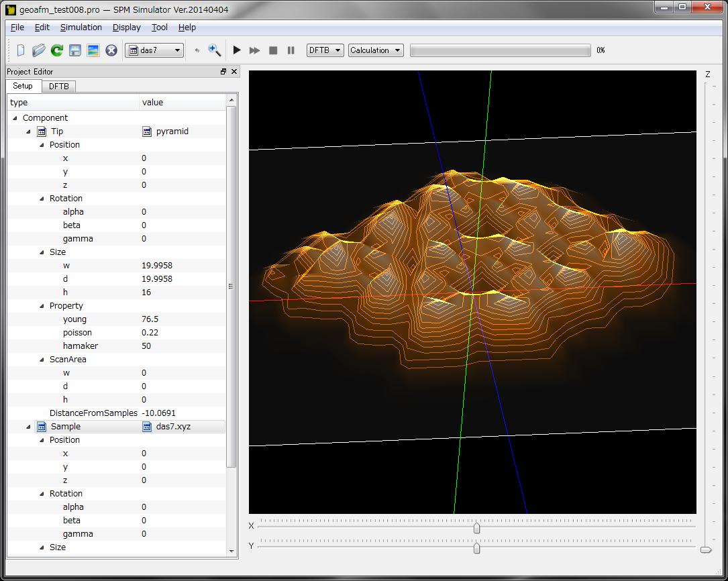The height and width of the screenshot is (581, 728).
Task: Select the young value 76.5
Action: click(x=150, y=319)
